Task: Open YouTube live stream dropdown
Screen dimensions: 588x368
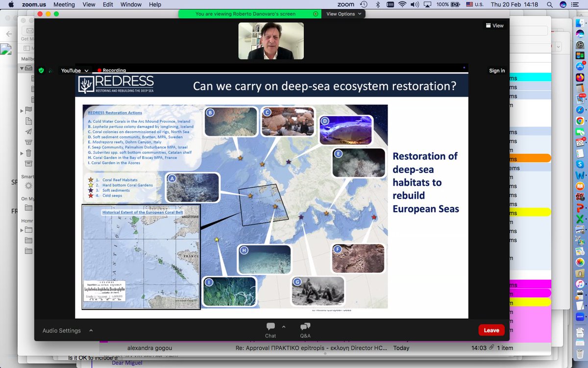Action: [75, 71]
